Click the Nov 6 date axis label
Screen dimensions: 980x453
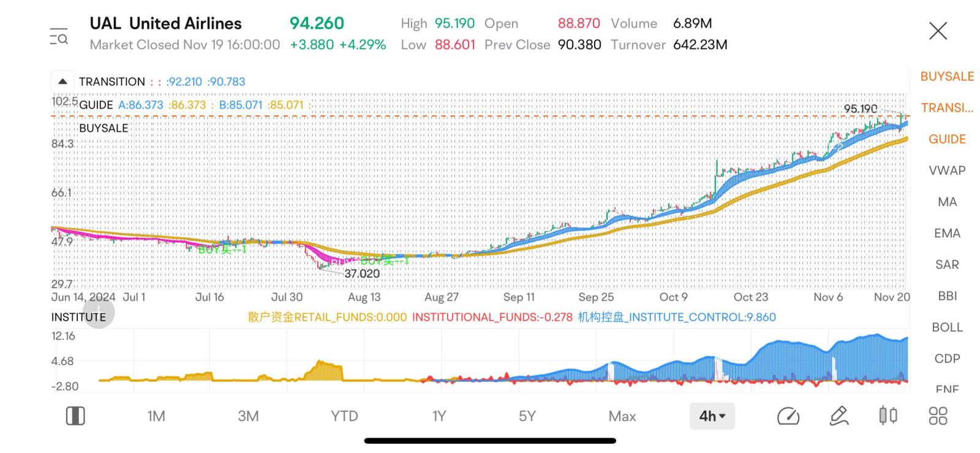point(828,297)
